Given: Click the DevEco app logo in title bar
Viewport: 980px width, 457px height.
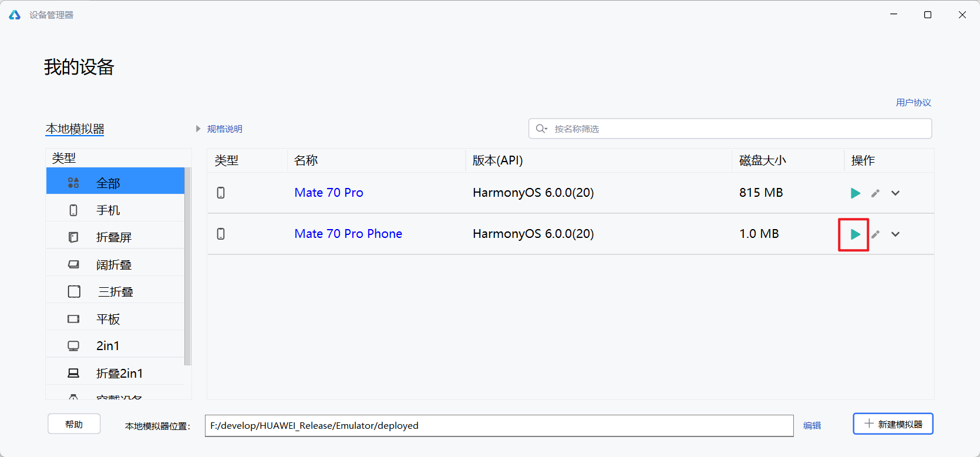Looking at the screenshot, I should [15, 15].
